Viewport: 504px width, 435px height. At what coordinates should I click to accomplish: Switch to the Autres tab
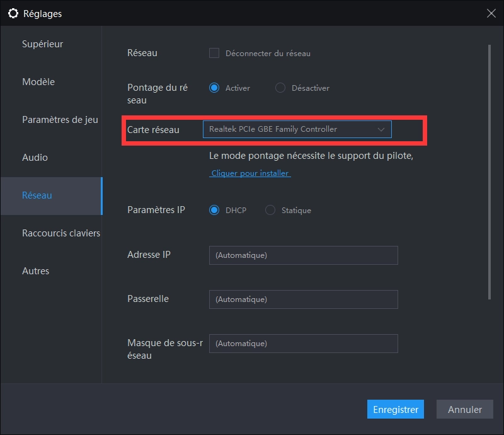[x=35, y=271]
